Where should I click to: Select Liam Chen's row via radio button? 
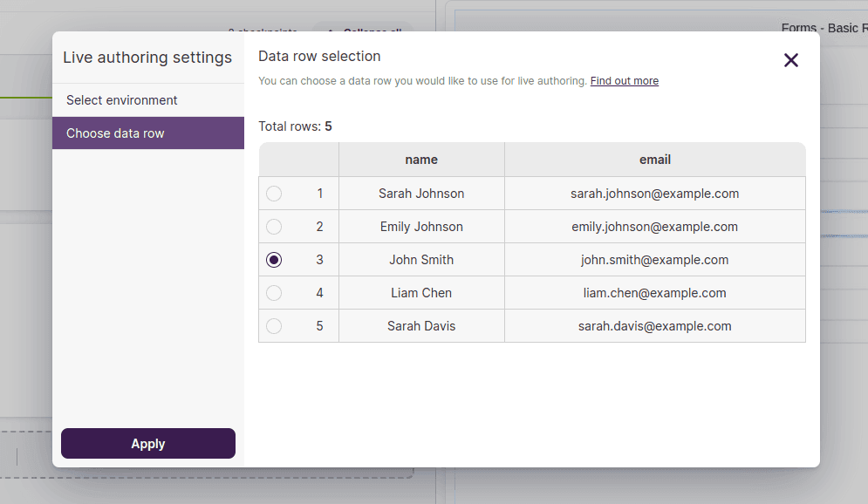[x=274, y=292]
